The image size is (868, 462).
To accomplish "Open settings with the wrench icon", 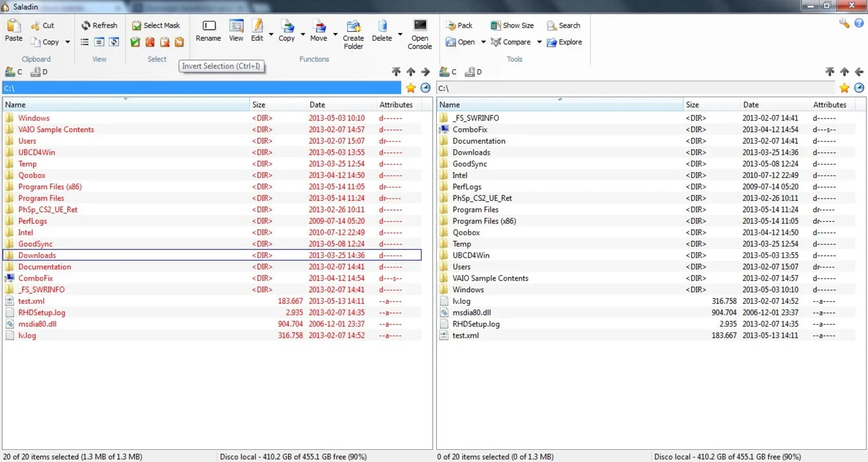I will (x=844, y=24).
